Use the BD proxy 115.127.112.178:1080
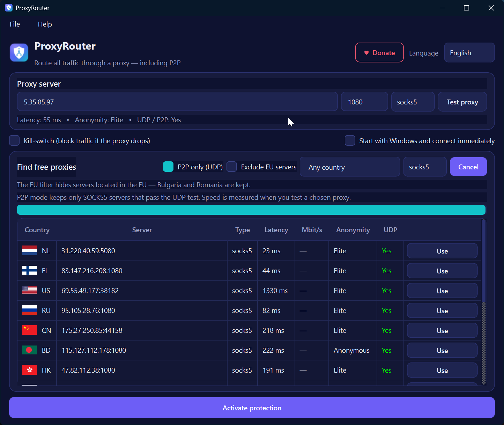504x425 pixels. (442, 351)
